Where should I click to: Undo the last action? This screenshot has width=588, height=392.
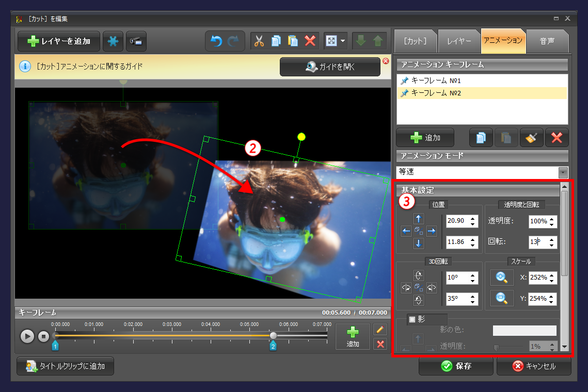pyautogui.click(x=217, y=41)
